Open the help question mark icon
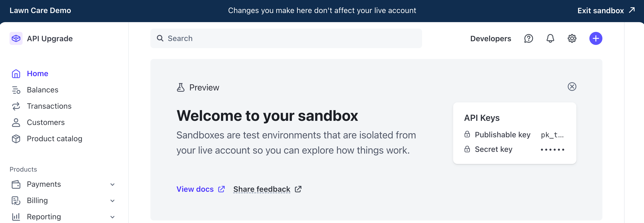This screenshot has height=223, width=644. [x=528, y=39]
